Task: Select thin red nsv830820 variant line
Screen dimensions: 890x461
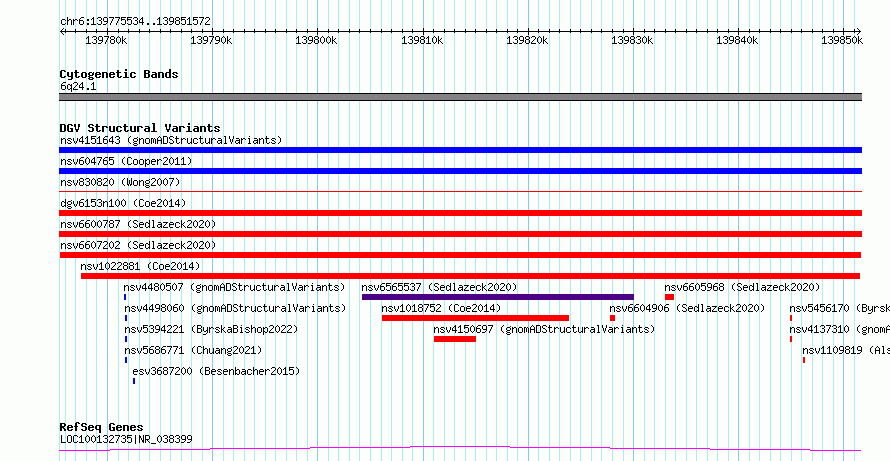Action: [460, 192]
